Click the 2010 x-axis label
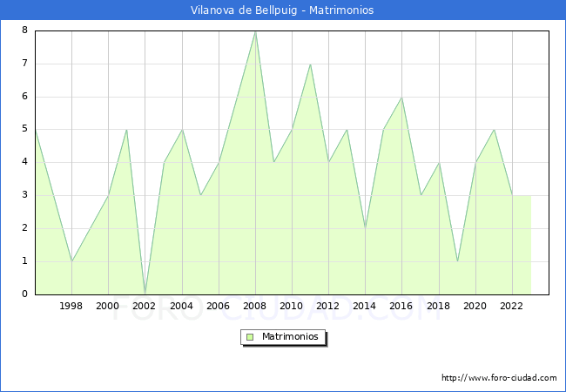Image resolution: width=566 pixels, height=392 pixels. (x=292, y=306)
